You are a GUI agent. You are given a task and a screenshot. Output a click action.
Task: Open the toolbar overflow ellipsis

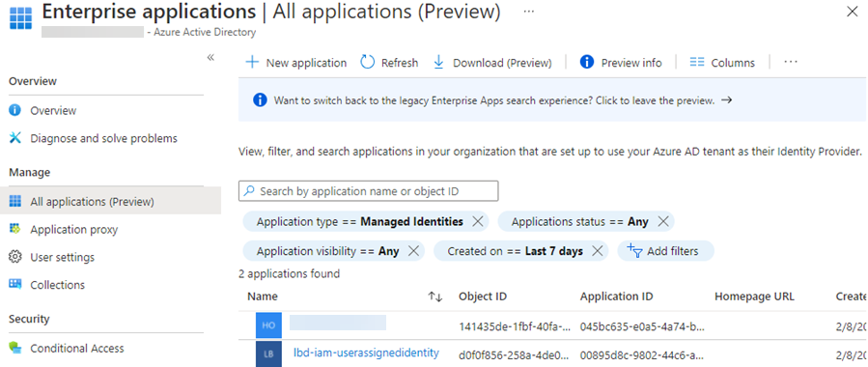click(791, 62)
